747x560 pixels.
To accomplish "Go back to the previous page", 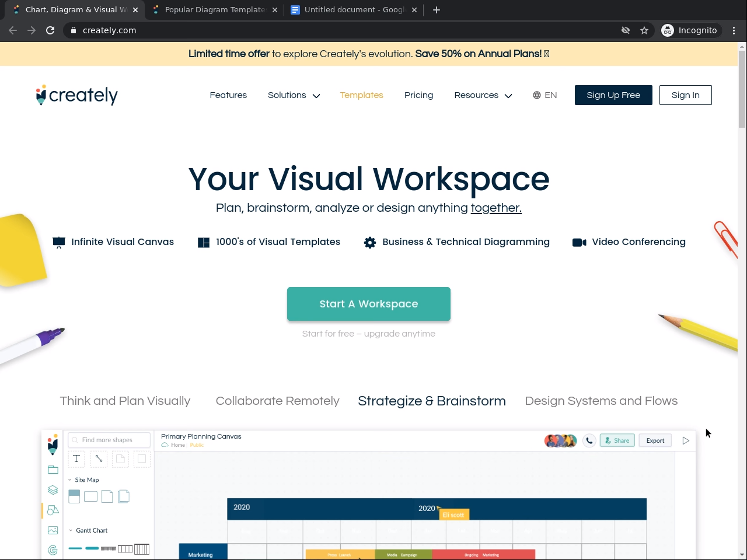I will (x=13, y=30).
